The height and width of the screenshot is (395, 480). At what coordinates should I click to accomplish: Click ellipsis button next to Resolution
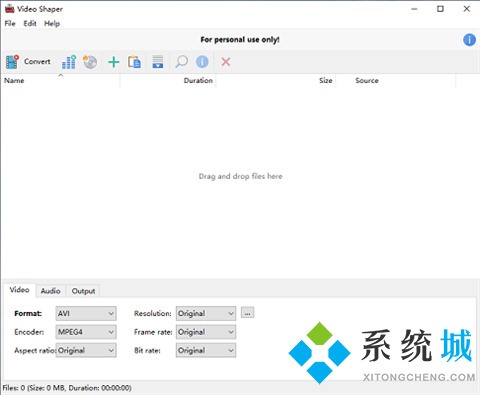(247, 313)
